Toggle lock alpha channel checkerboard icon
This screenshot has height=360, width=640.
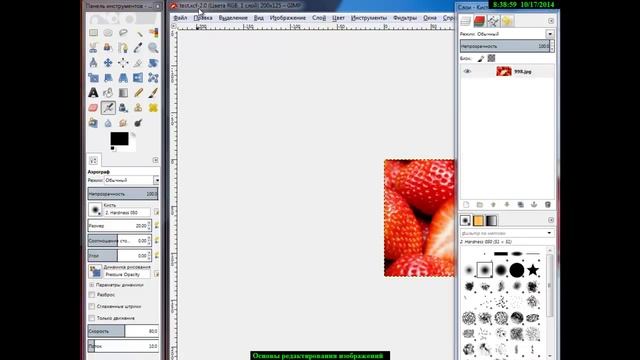point(491,58)
